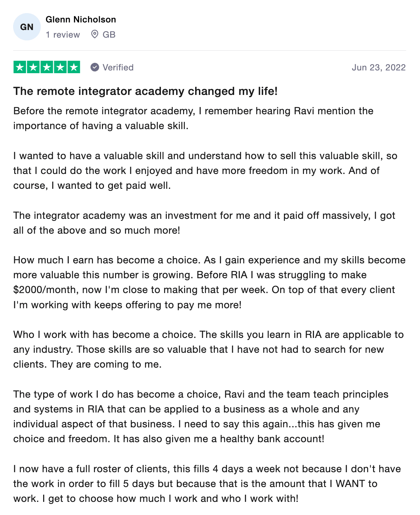Screen dimensions: 420x515
Task: Click the verified checkmark badge icon
Action: pyautogui.click(x=95, y=67)
